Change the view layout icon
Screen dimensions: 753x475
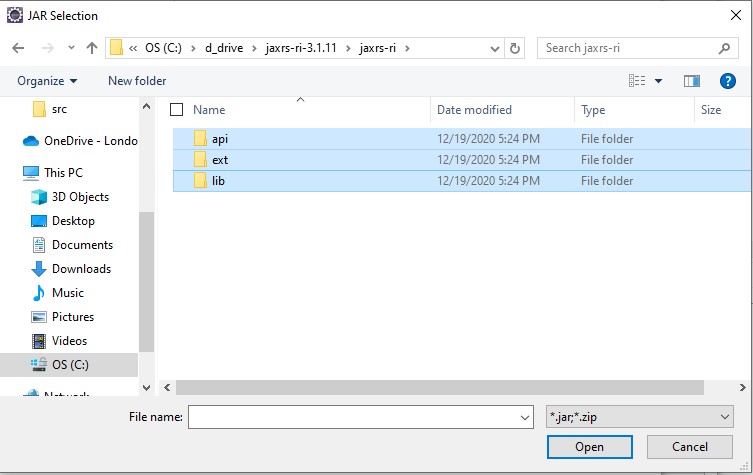pos(637,81)
